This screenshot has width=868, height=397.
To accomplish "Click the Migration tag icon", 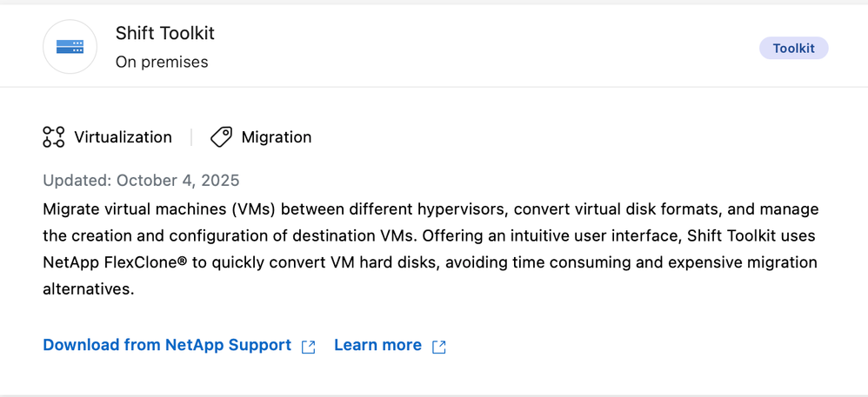I will pyautogui.click(x=221, y=137).
